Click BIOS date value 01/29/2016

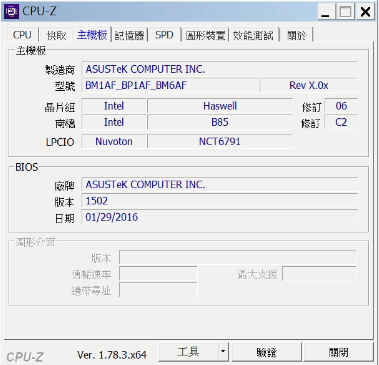tap(219, 217)
